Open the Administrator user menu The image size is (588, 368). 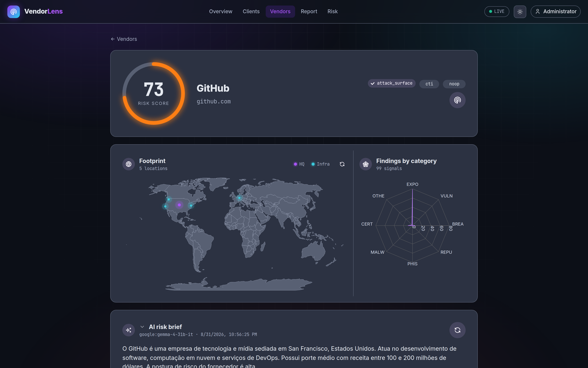pos(556,12)
